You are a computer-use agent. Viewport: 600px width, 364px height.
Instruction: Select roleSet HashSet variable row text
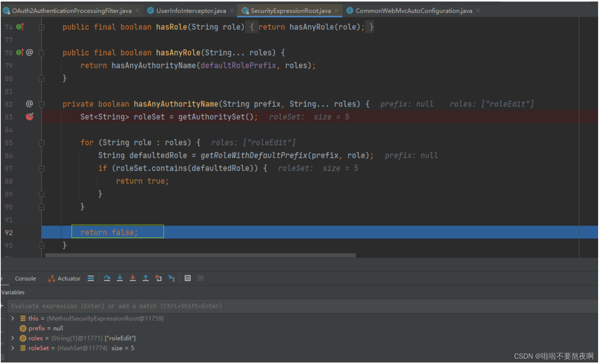tap(81, 348)
